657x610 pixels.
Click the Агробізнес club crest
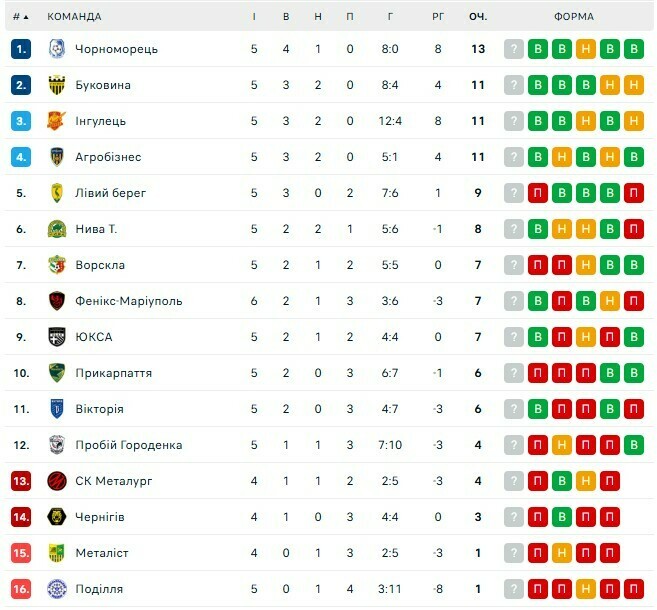pos(56,157)
